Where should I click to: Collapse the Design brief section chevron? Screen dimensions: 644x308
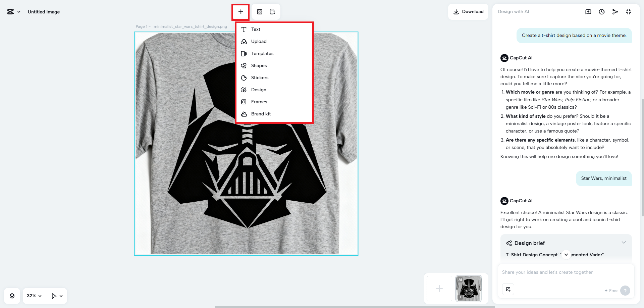coord(624,243)
